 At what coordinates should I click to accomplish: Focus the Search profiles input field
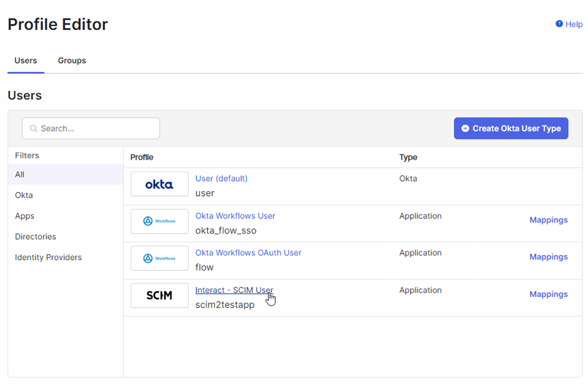click(x=91, y=128)
